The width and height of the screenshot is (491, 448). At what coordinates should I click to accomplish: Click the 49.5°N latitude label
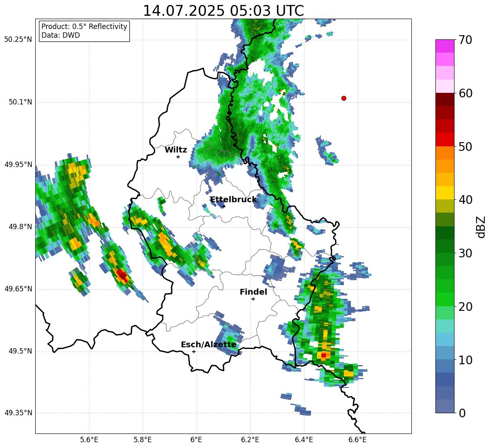(20, 351)
